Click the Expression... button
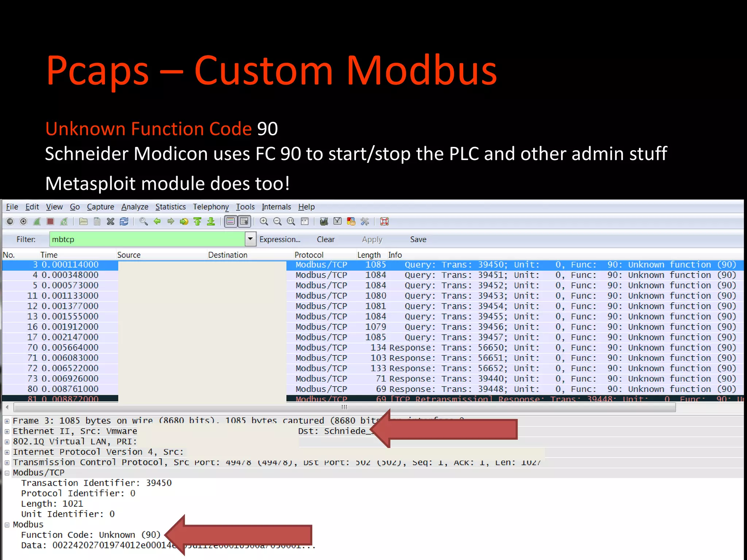The width and height of the screenshot is (747, 560). pyautogui.click(x=280, y=240)
